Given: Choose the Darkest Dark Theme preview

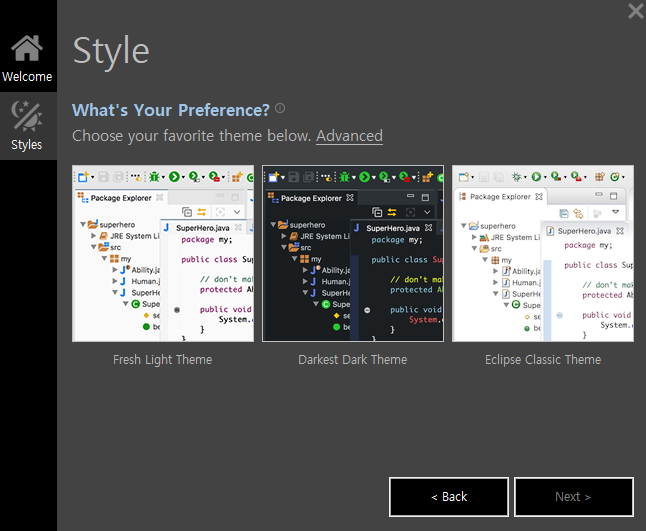Looking at the screenshot, I should pyautogui.click(x=353, y=253).
